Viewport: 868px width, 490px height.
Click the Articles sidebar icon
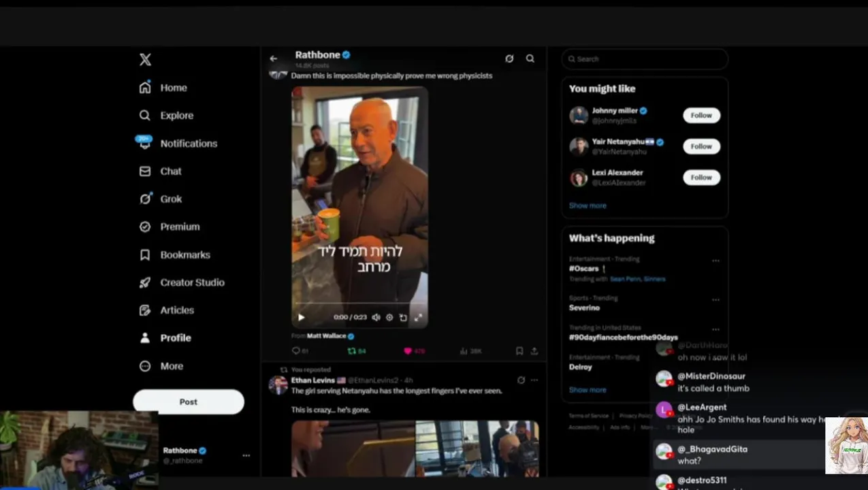(145, 310)
